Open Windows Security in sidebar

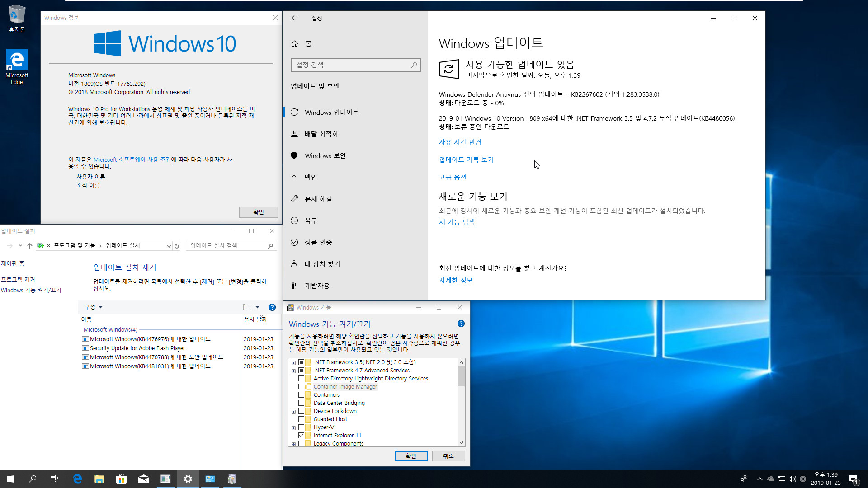356,156
